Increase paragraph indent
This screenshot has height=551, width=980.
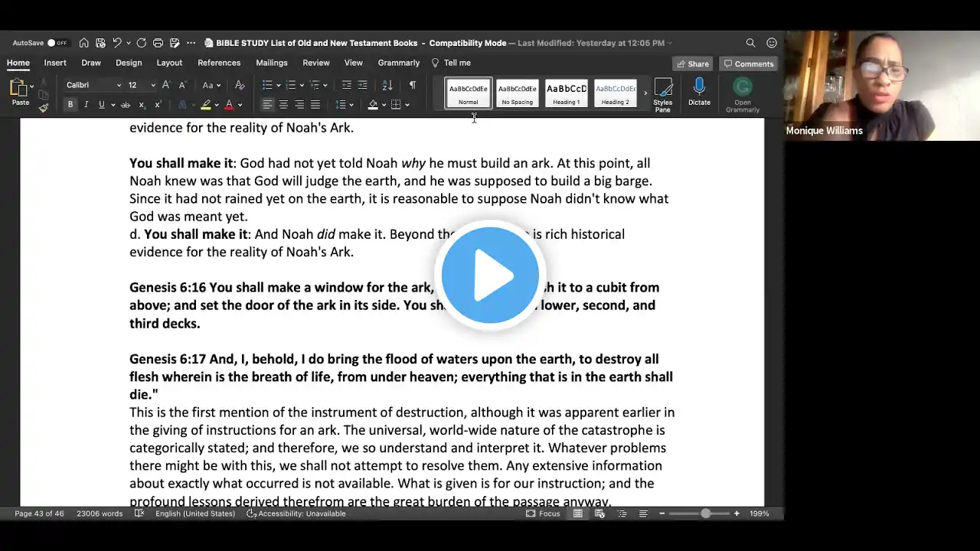[x=362, y=85]
